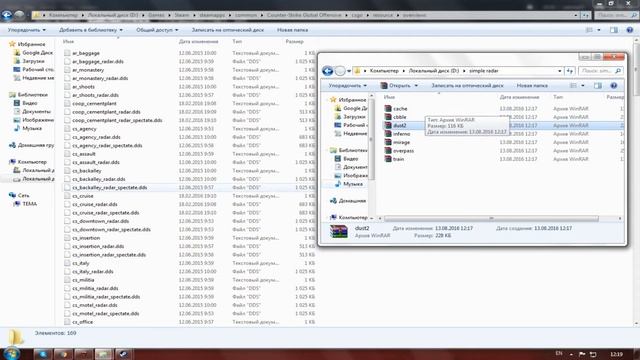Select ar_monastery_radar.dds file
The width and height of the screenshot is (640, 360).
click(x=100, y=78)
